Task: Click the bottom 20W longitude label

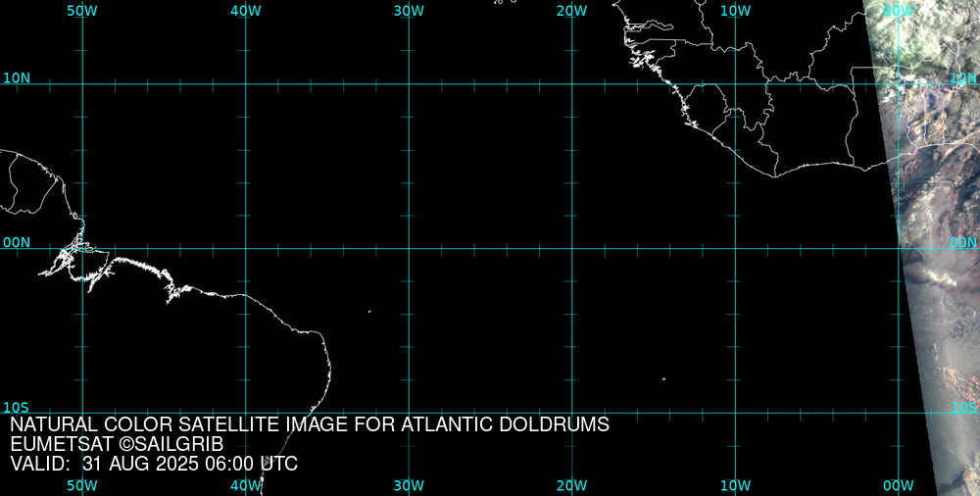Action: coord(572,485)
